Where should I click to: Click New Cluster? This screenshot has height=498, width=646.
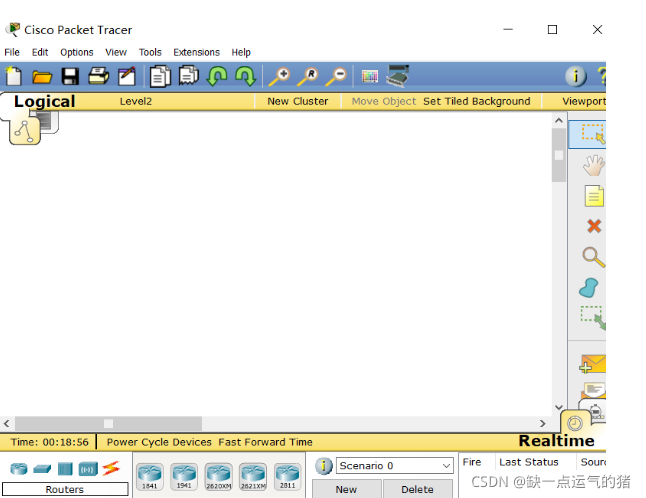click(x=297, y=101)
